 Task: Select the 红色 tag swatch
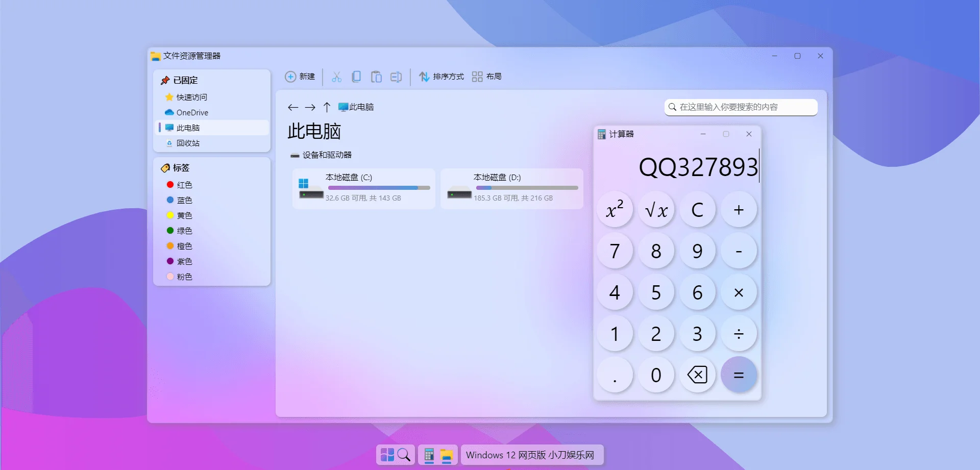pyautogui.click(x=184, y=185)
